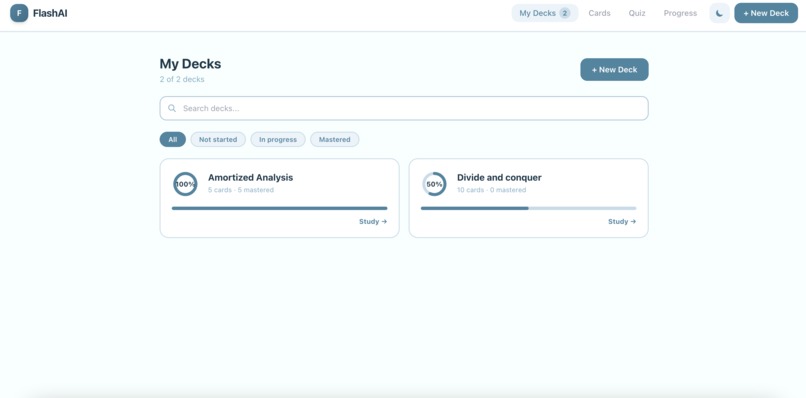Open the Divide and conquer deck title
Image resolution: width=806 pixels, height=398 pixels.
click(x=499, y=177)
